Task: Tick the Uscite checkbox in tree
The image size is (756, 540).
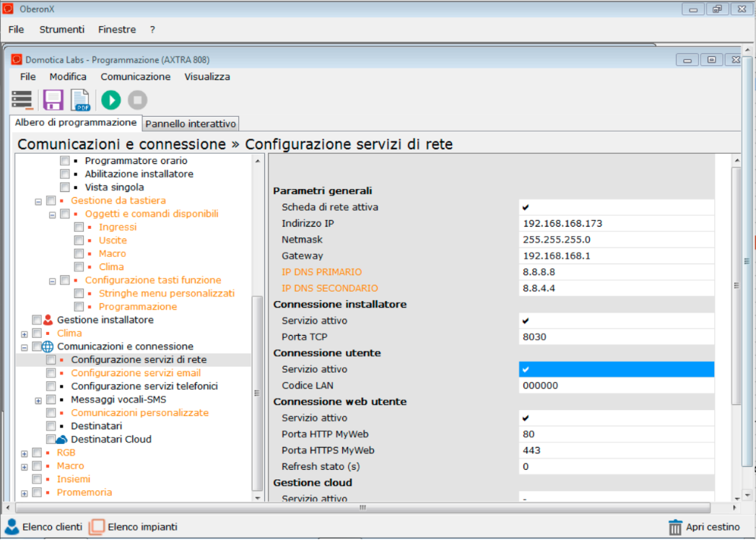Action: pos(79,240)
